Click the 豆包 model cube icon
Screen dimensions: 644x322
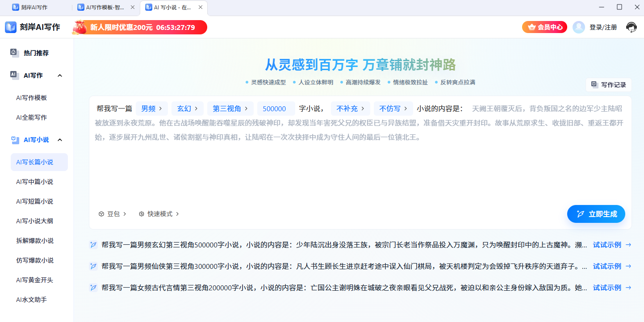(101, 214)
